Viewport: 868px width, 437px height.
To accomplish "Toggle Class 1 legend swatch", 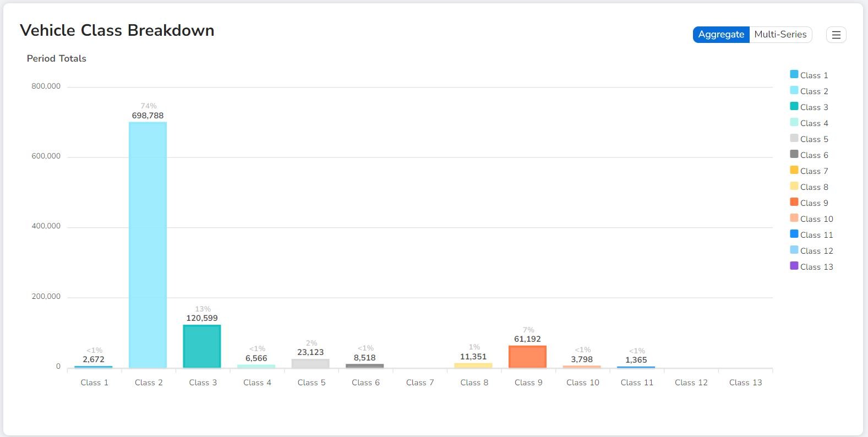I will tap(794, 74).
